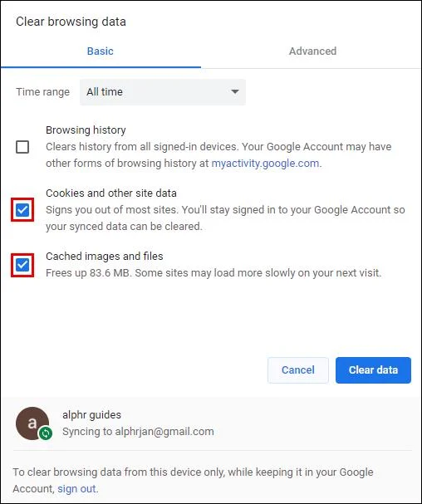Click the alphr guides profile avatar
The height and width of the screenshot is (504, 422).
[x=32, y=423]
